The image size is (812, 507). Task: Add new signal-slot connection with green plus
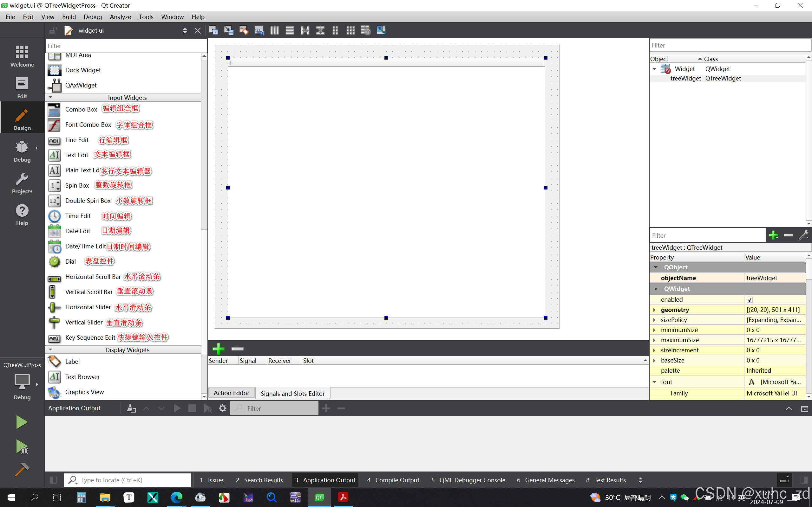coord(219,349)
